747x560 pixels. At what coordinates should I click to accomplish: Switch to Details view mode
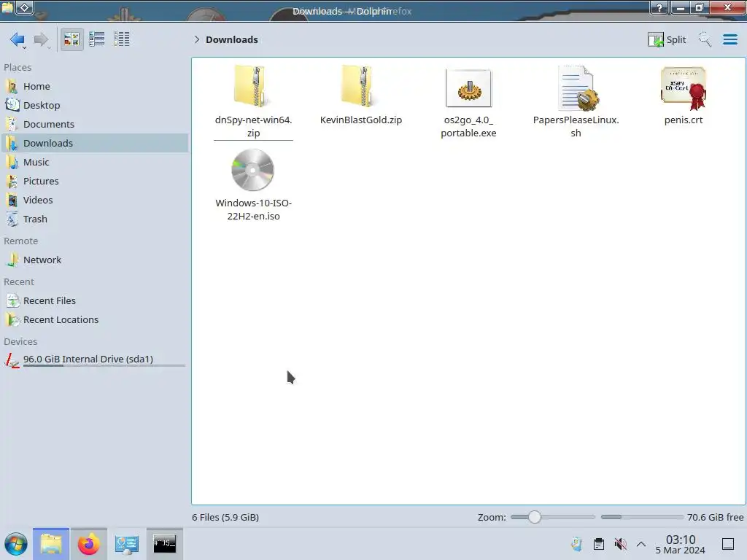[122, 39]
